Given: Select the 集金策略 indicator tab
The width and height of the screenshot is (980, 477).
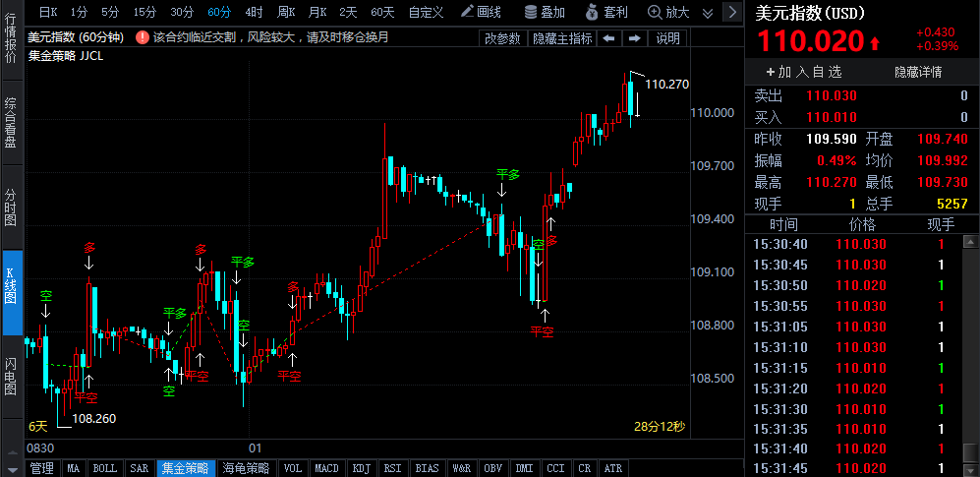Looking at the screenshot, I should point(186,468).
